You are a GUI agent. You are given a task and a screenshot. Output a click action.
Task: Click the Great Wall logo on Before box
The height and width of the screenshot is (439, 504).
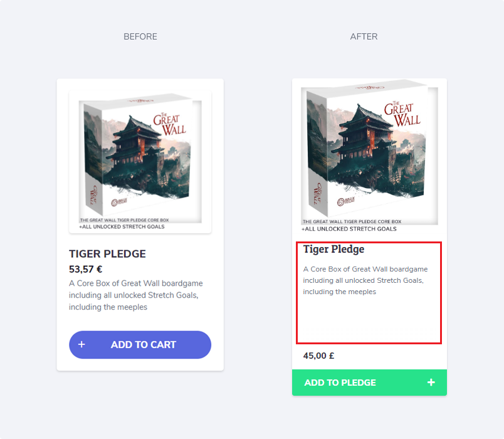pyautogui.click(x=169, y=124)
